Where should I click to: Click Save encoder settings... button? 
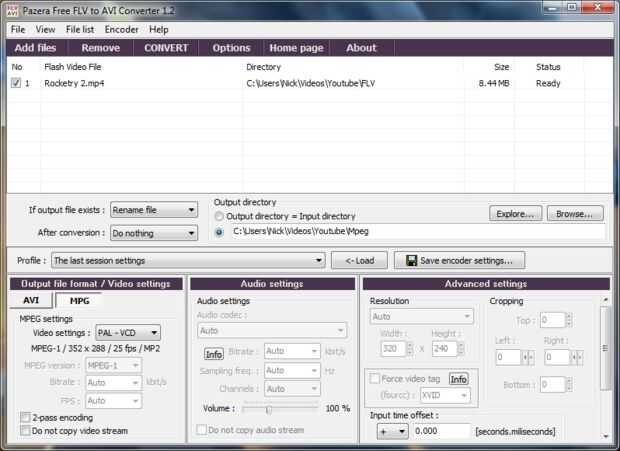point(459,260)
